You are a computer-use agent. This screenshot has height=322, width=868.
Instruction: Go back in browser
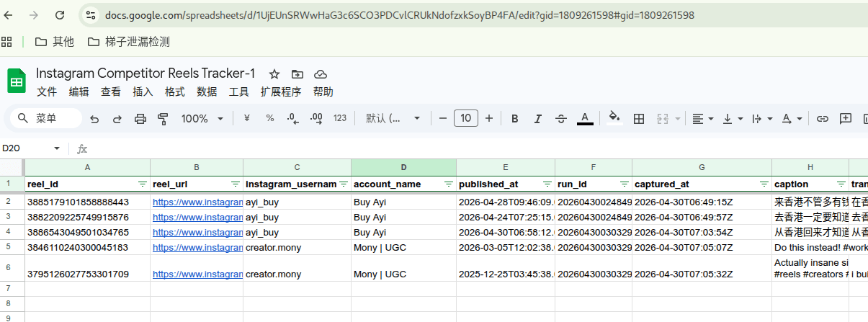tap(9, 14)
